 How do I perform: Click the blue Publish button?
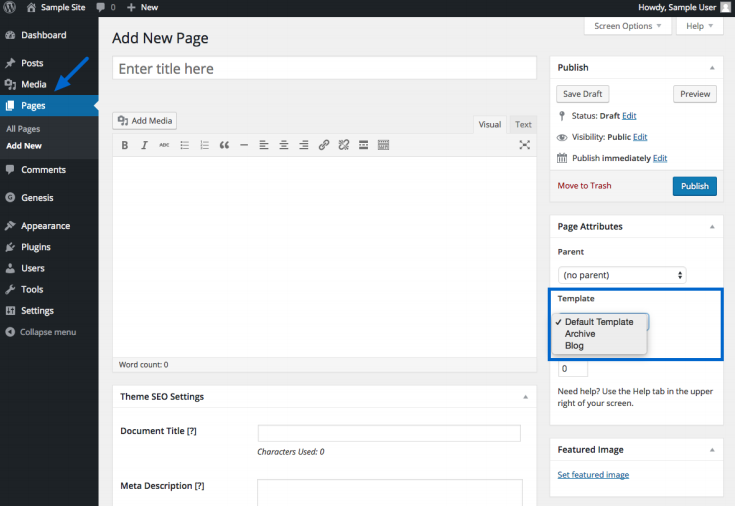pyautogui.click(x=694, y=186)
